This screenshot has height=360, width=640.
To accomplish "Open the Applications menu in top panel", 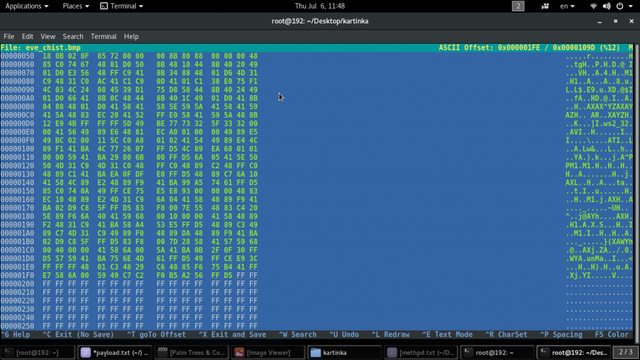I will coord(27,6).
